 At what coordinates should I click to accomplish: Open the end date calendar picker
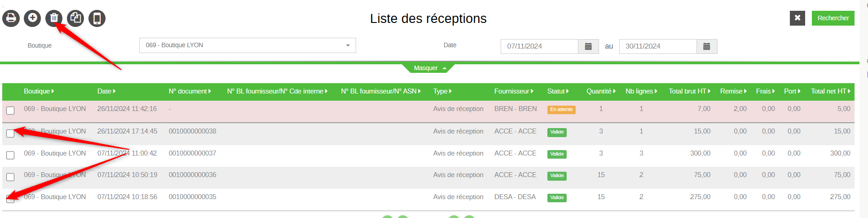click(x=707, y=46)
